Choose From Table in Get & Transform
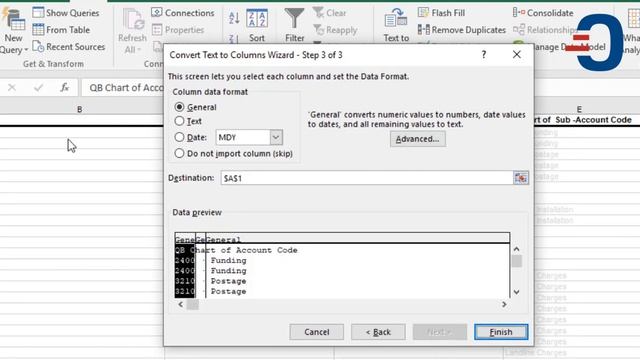This screenshot has height=360, width=640. click(x=61, y=30)
